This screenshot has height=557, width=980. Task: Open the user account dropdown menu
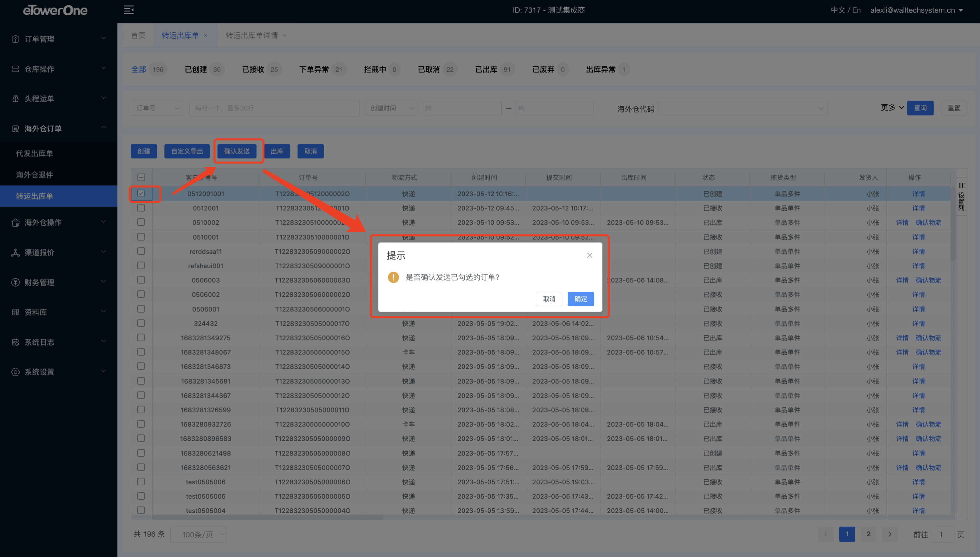click(x=917, y=10)
